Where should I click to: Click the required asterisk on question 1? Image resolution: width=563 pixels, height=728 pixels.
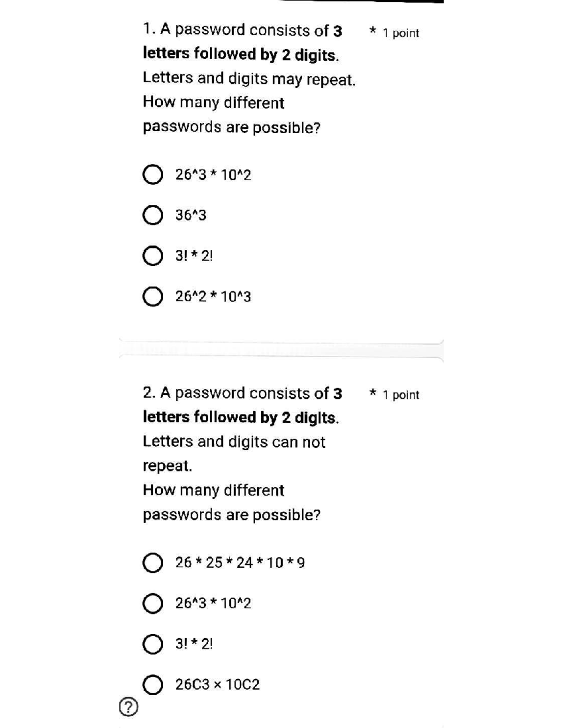click(x=373, y=31)
